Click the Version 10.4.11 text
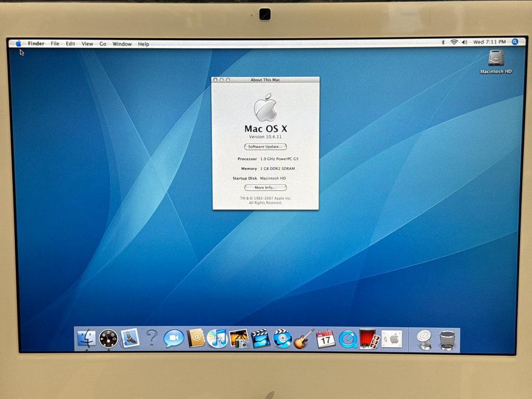The height and width of the screenshot is (399, 532). [x=265, y=137]
